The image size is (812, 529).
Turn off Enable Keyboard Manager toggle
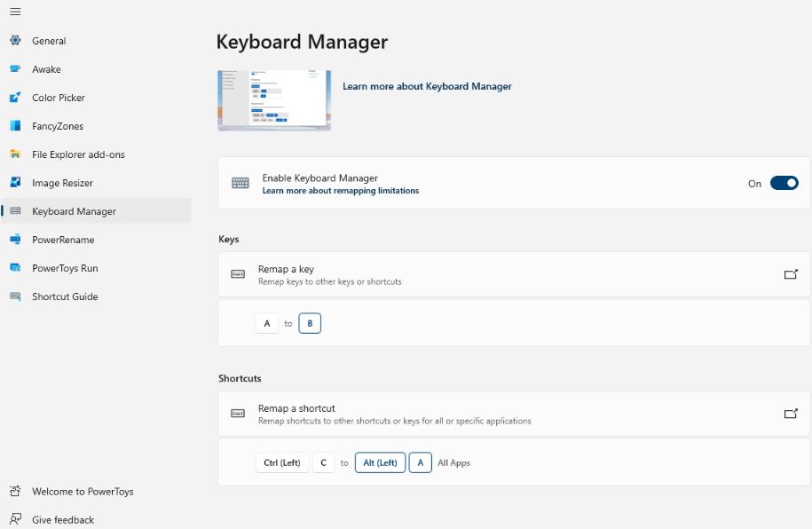point(784,183)
